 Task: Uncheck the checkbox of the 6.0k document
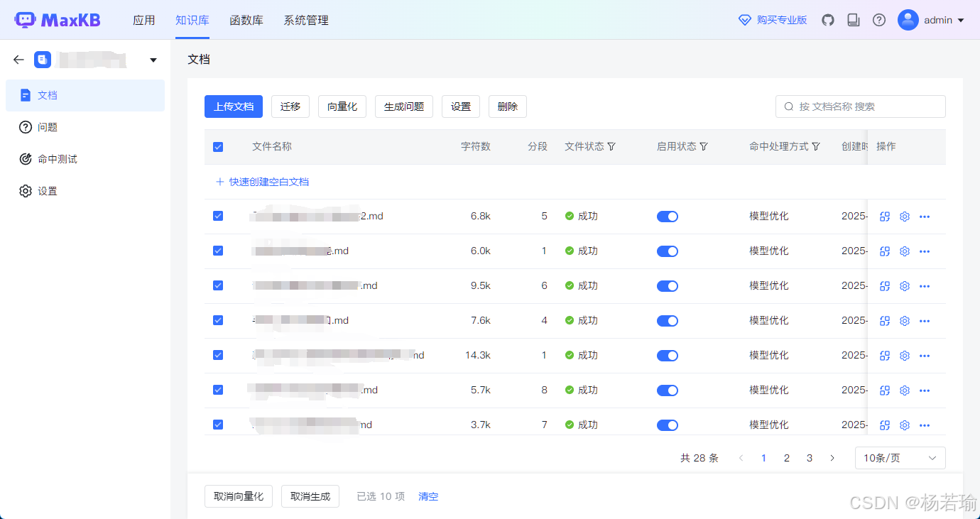point(218,251)
